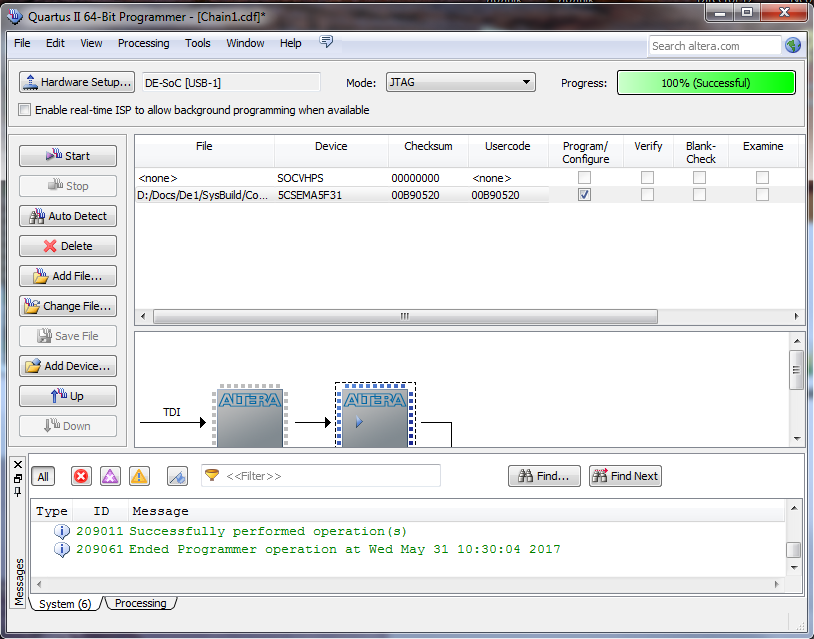Screen dimensions: 814x639
Task: Open the Add File dialog
Action: point(68,276)
